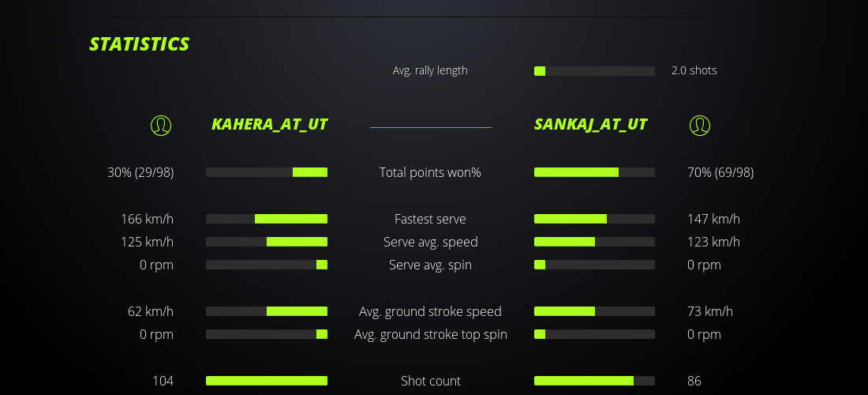The height and width of the screenshot is (395, 868).
Task: Click KAHERA's Avg. ground stroke speed bar
Action: pos(267,311)
